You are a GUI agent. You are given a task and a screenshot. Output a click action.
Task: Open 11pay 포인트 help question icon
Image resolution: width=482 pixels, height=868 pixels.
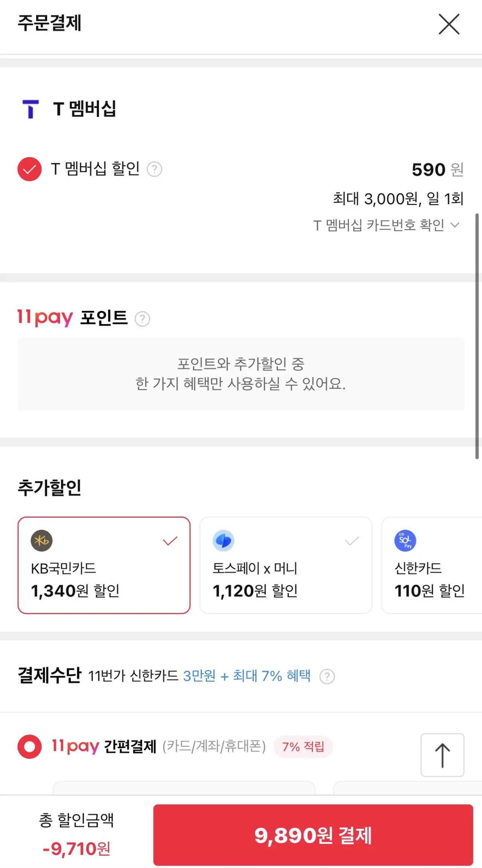(142, 319)
